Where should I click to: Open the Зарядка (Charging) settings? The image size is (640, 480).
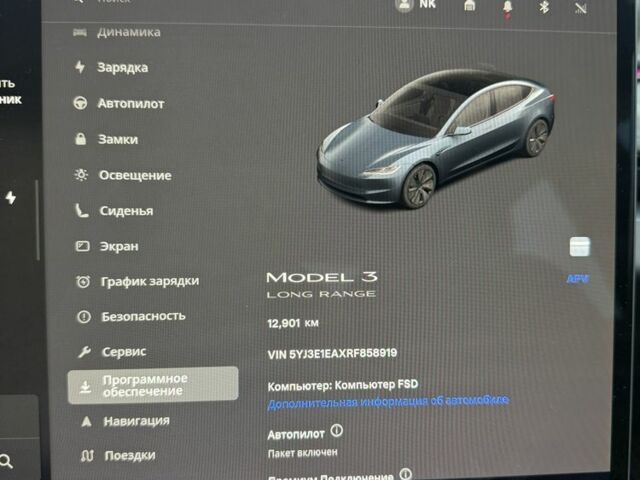pos(122,68)
